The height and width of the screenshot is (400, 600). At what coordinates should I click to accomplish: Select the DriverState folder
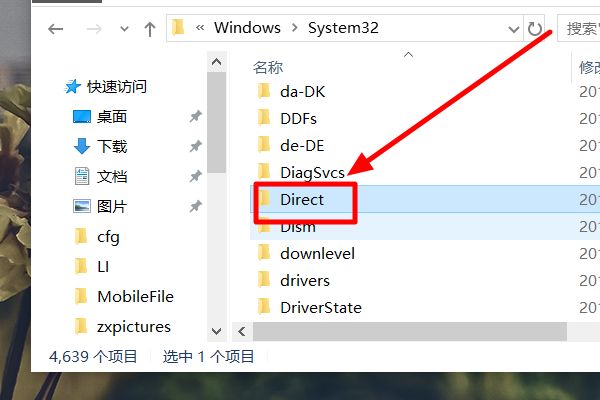(321, 308)
